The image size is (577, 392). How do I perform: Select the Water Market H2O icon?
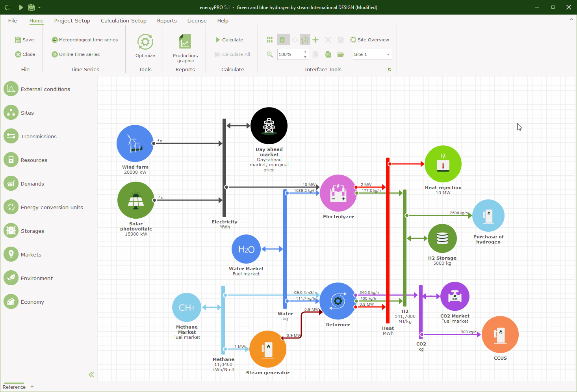click(x=246, y=249)
